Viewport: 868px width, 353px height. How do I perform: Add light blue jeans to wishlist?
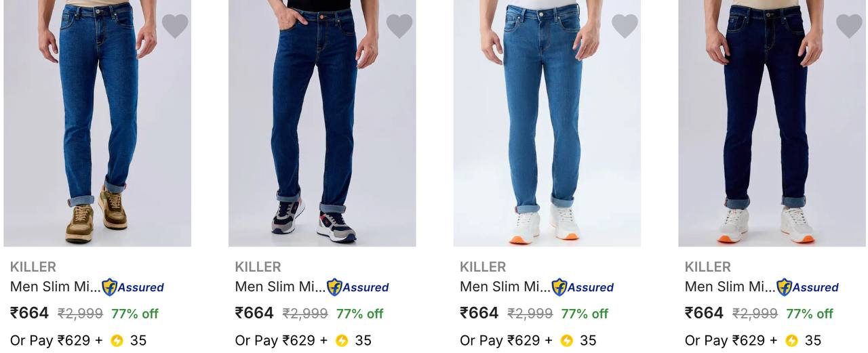click(625, 26)
